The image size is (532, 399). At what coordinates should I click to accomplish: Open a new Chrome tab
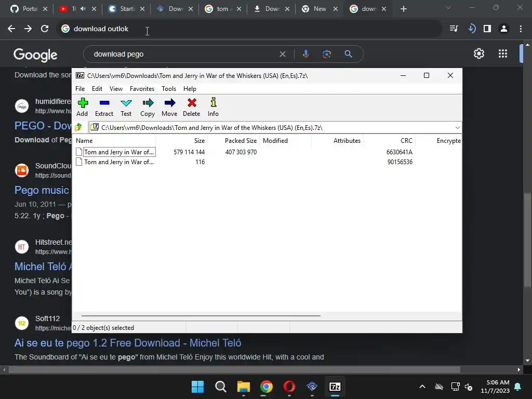pyautogui.click(x=403, y=9)
